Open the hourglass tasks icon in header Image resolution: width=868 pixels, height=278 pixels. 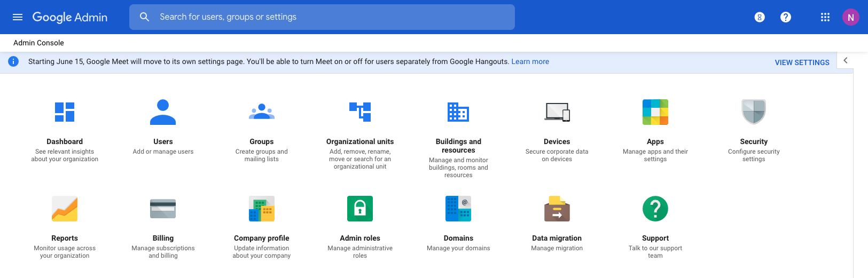[760, 17]
